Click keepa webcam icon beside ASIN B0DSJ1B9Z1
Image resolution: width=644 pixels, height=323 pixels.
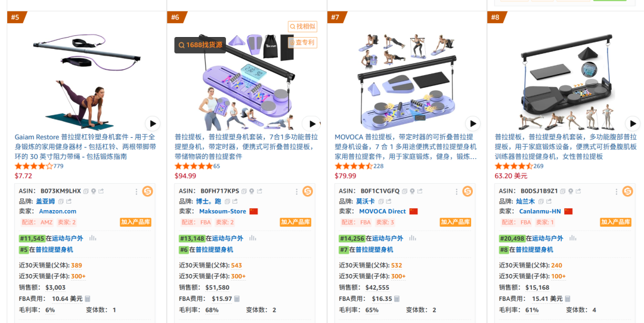(x=570, y=191)
